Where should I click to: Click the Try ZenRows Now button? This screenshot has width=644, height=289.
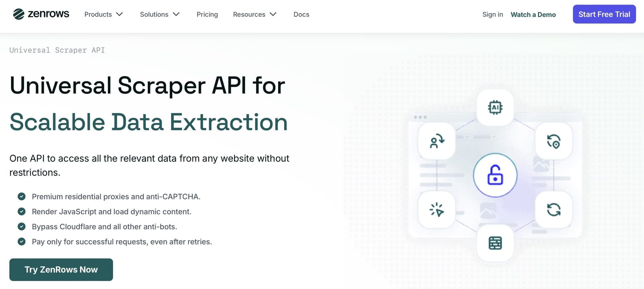coord(61,270)
